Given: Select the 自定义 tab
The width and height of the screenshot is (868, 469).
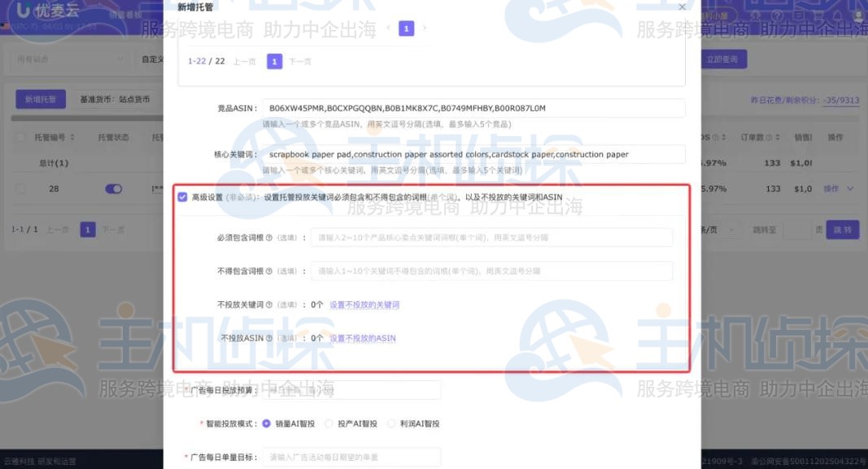Looking at the screenshot, I should (155, 59).
